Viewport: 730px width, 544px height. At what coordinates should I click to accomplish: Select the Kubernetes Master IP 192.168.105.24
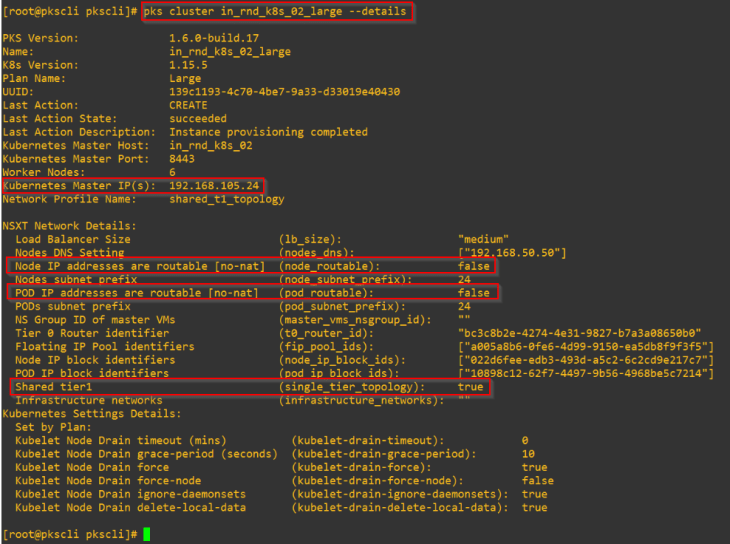[x=214, y=185]
